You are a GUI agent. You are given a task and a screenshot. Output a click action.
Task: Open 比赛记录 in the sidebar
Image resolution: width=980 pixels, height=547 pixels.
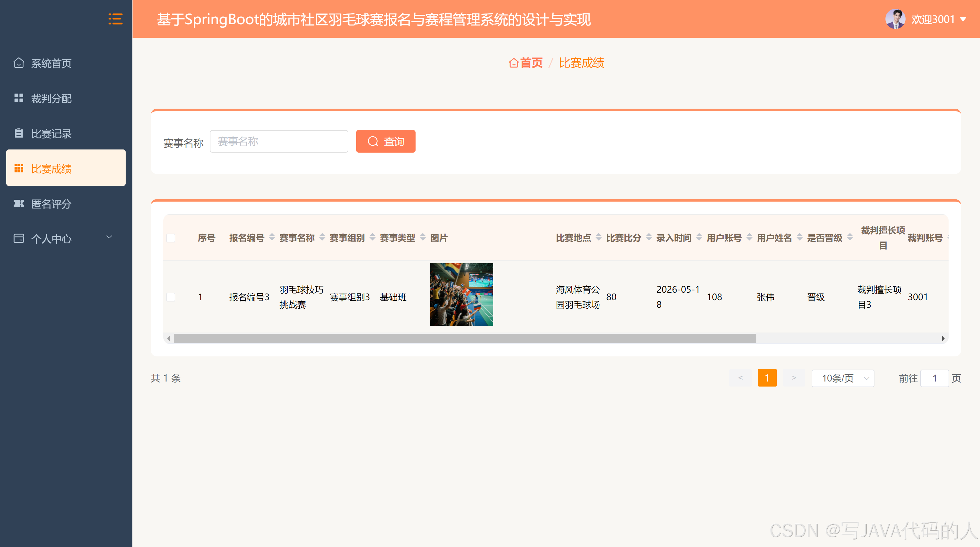(x=66, y=133)
